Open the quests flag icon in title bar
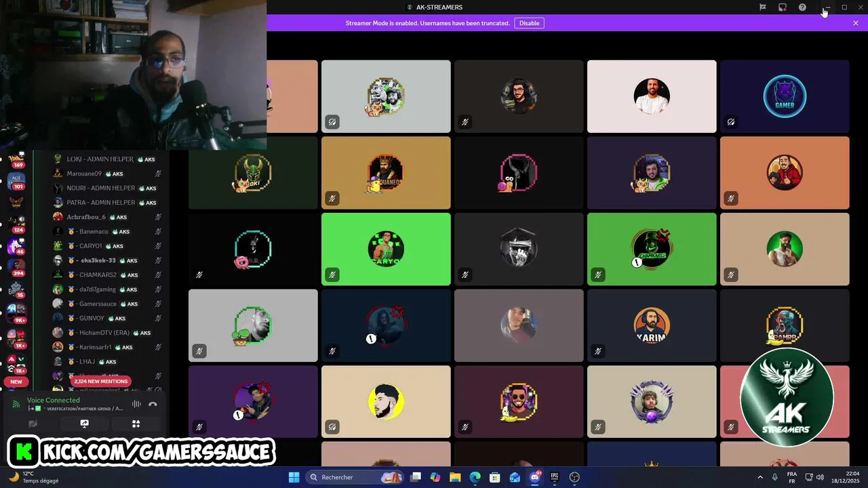This screenshot has width=868, height=488. pos(762,7)
